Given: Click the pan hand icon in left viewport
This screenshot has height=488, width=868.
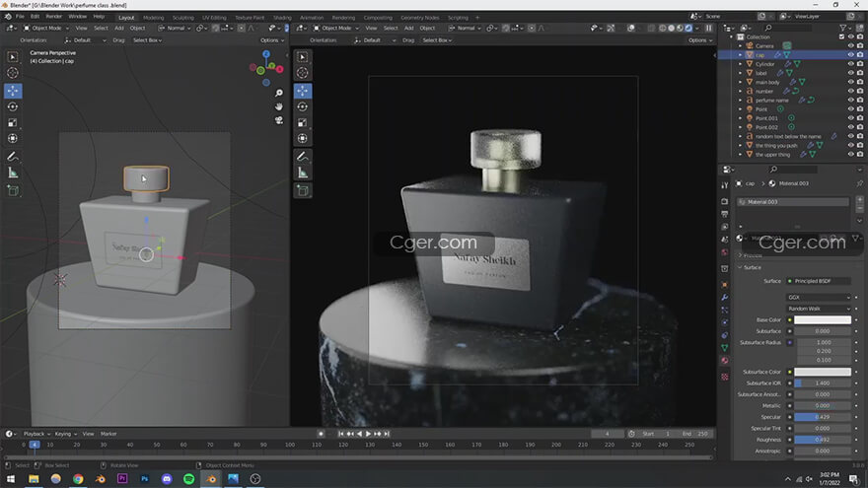Looking at the screenshot, I should click(279, 106).
